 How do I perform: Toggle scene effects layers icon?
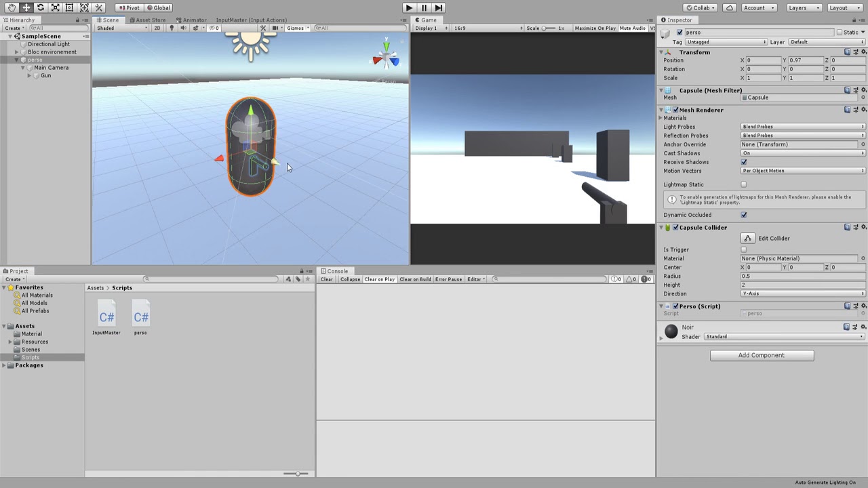pyautogui.click(x=197, y=28)
